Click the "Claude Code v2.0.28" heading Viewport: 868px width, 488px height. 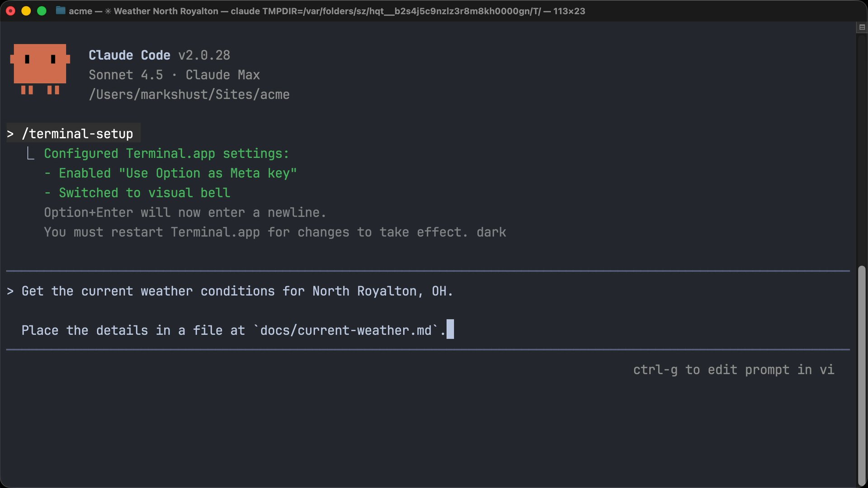tap(159, 55)
